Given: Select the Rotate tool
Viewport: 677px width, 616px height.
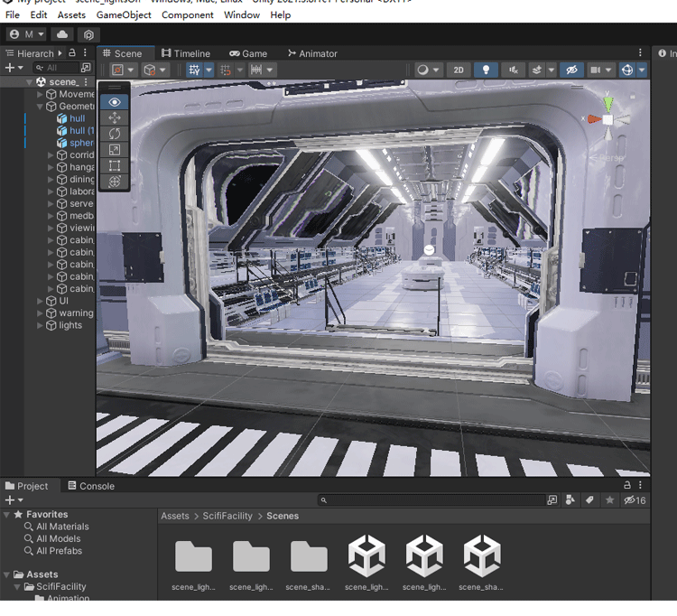Looking at the screenshot, I should click(115, 134).
